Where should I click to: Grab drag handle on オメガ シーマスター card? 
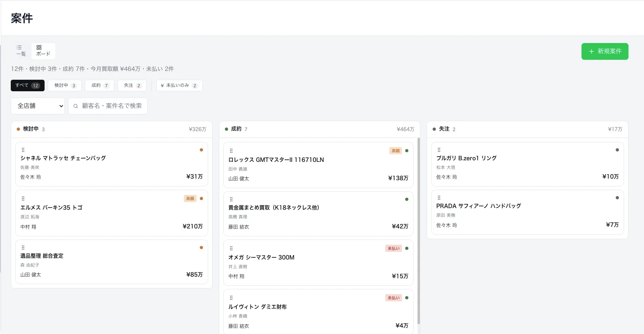[x=231, y=248]
